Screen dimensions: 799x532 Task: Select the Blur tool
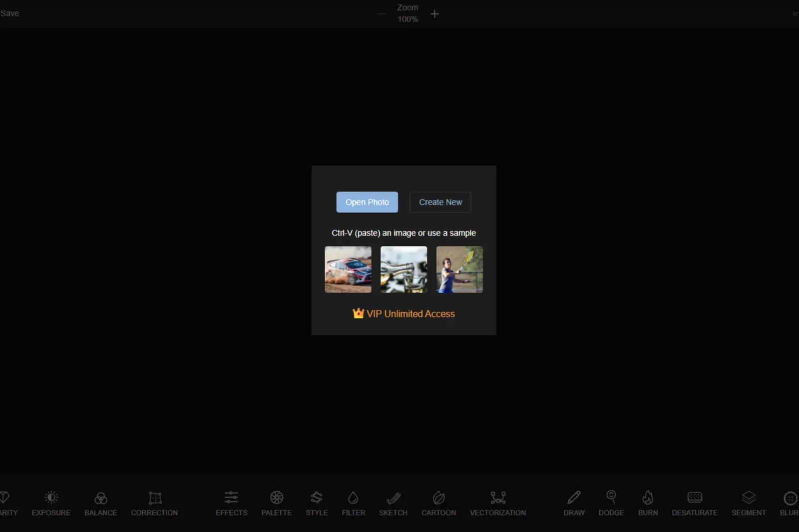pyautogui.click(x=790, y=503)
